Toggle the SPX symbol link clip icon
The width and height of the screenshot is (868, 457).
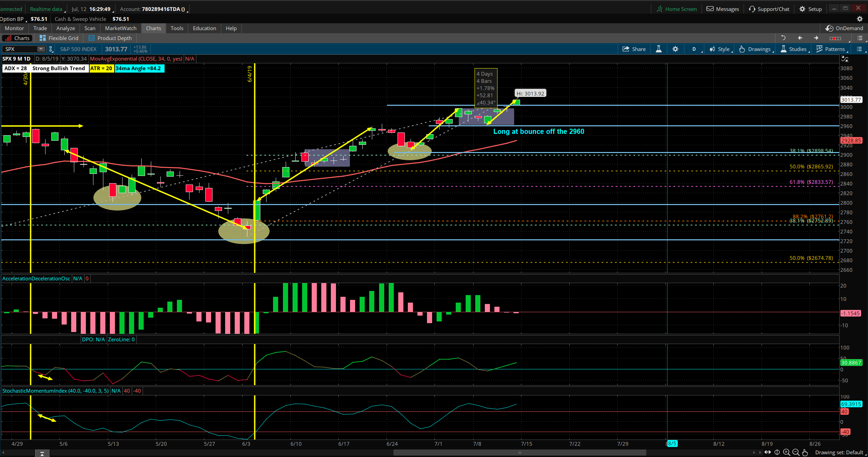coord(51,49)
